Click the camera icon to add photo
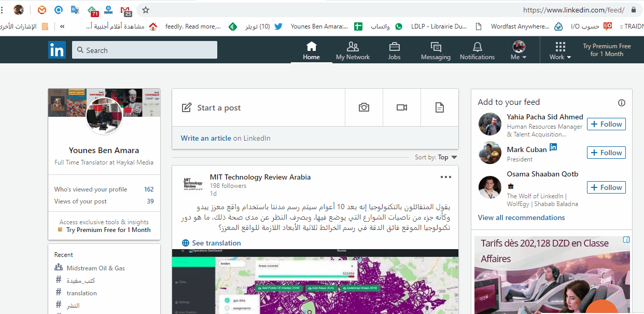Image resolution: width=644 pixels, height=314 pixels. (x=364, y=107)
